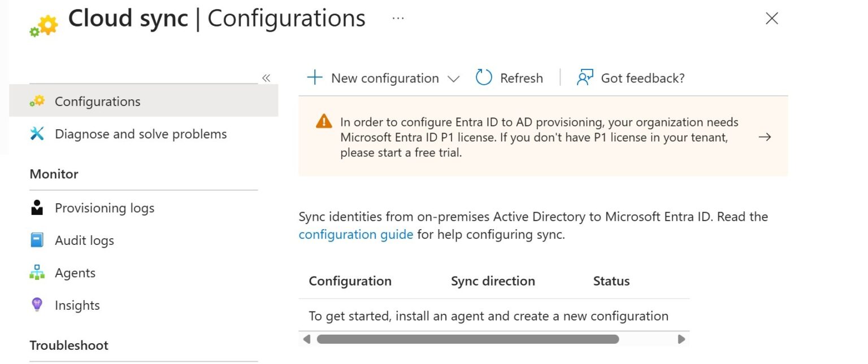The height and width of the screenshot is (364, 868).
Task: Collapse the sidebar using the double chevron
Action: 266,78
